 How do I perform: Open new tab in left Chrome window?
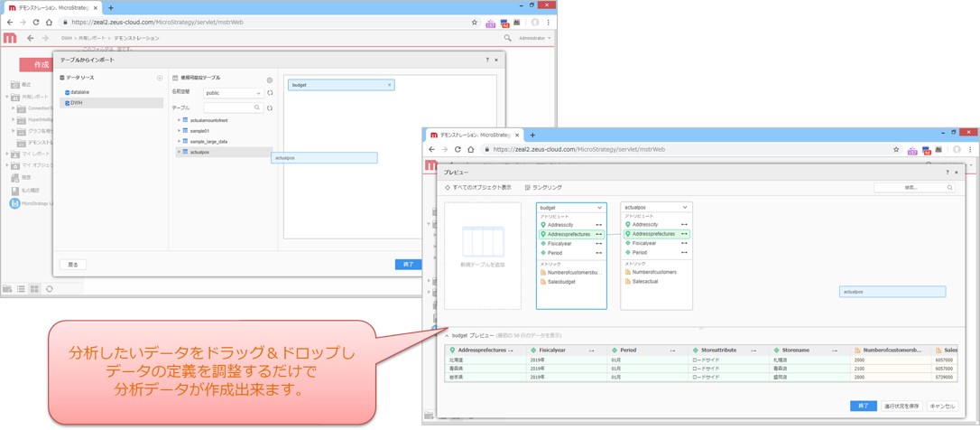tap(111, 7)
